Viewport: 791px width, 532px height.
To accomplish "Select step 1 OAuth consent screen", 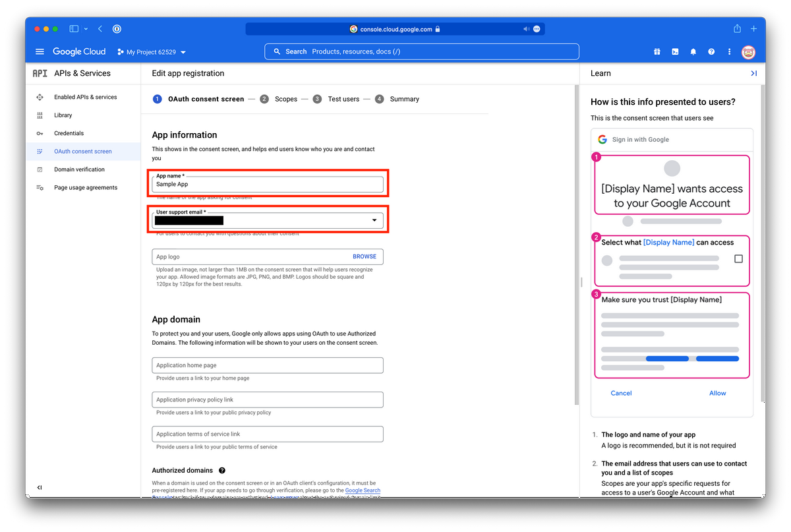I will coord(198,99).
